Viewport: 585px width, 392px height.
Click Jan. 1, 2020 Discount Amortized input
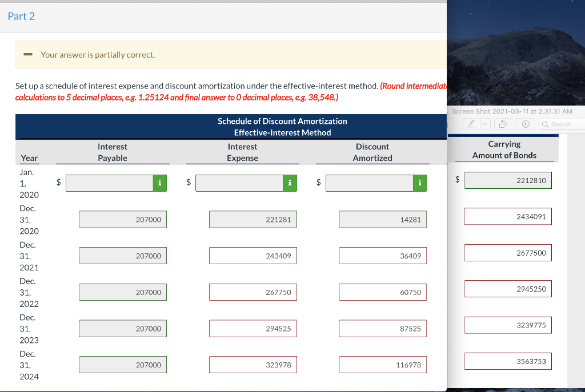[x=370, y=183]
